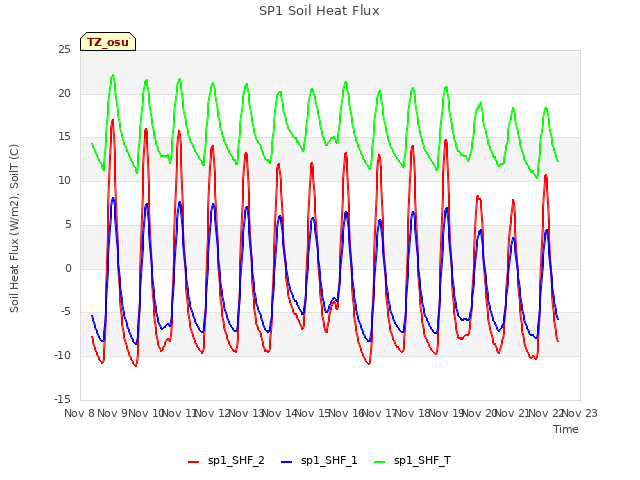Toggle the sp1_SHF_T legend entry
Viewport: 640px width, 480px height.
pyautogui.click(x=412, y=461)
